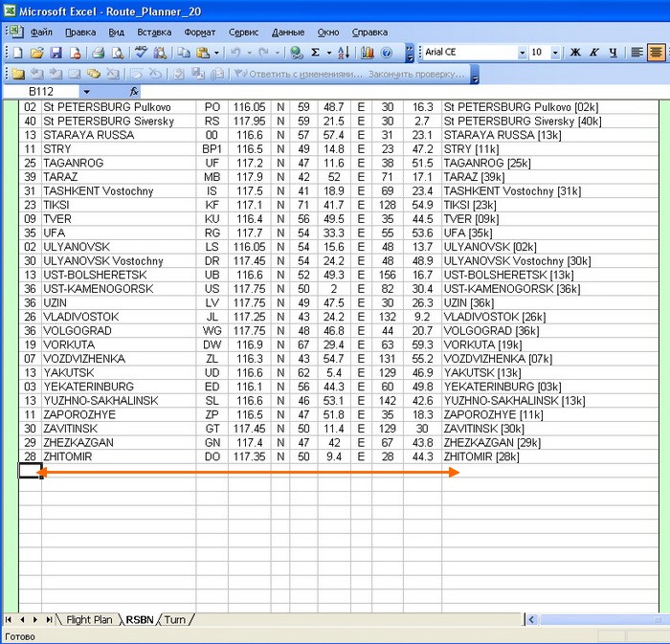
Task: Expand the Arial CE font dropdown
Action: [x=523, y=53]
